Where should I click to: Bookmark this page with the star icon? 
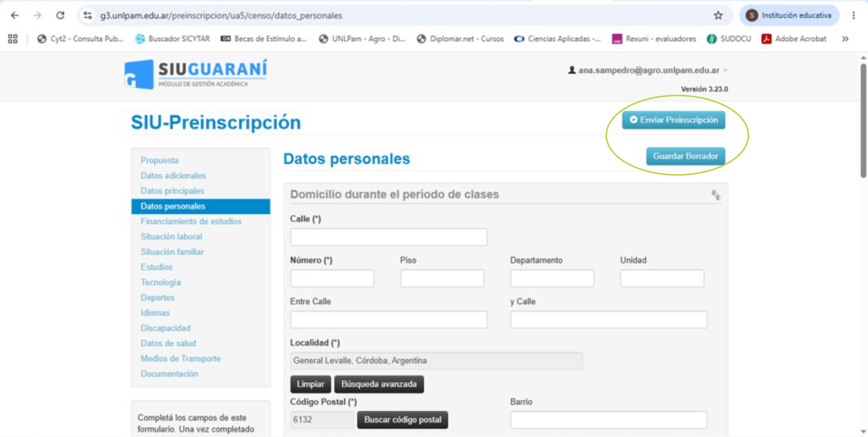tap(718, 15)
